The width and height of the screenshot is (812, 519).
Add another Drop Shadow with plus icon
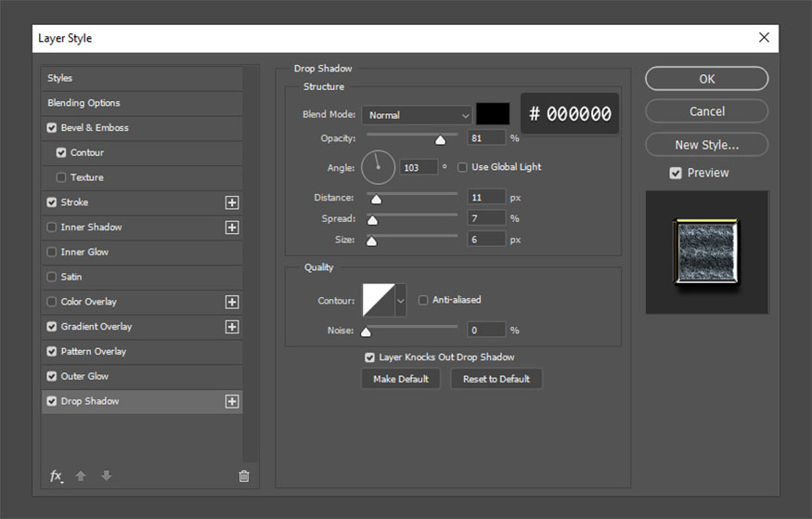(232, 401)
